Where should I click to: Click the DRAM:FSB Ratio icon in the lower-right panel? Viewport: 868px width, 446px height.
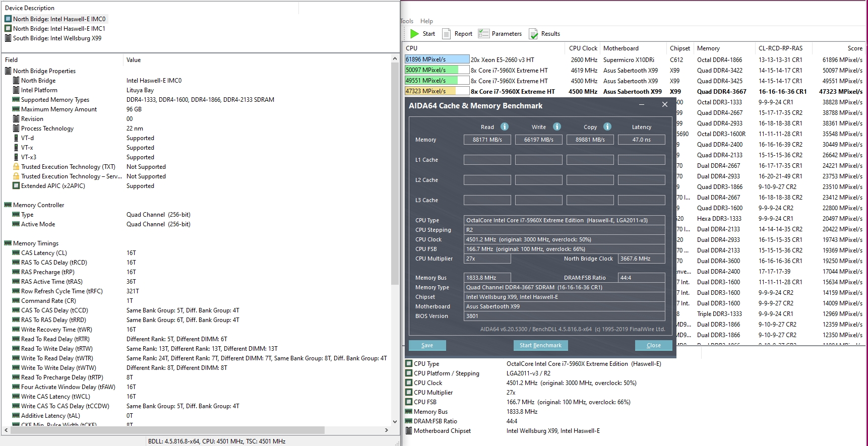[x=409, y=421]
